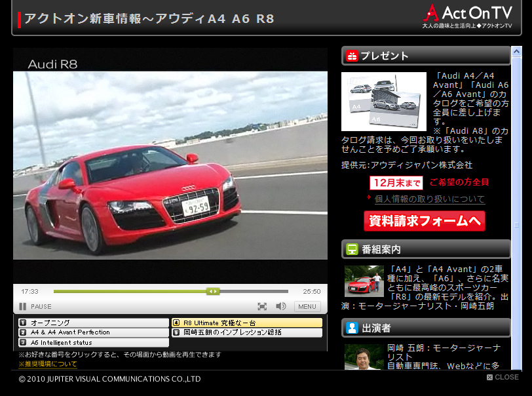The image size is (532, 396).
Task: Click the 12月末まで deadline badge
Action: pos(396,183)
